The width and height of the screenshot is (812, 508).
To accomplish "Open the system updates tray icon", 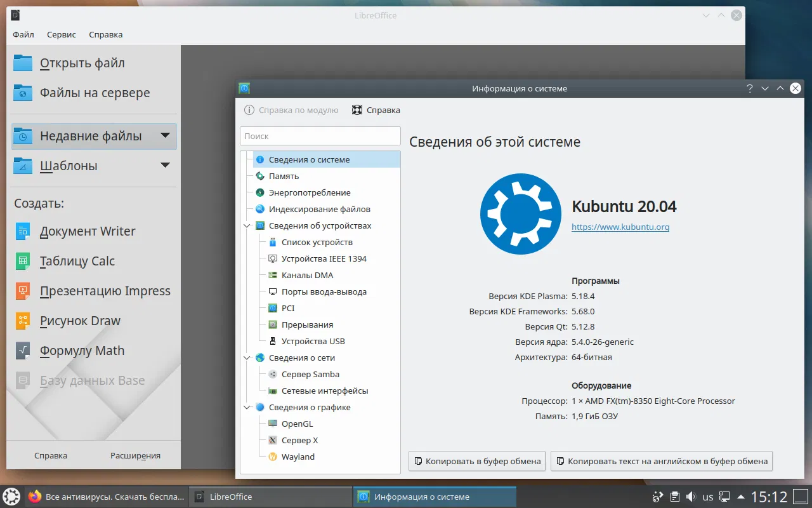I will tap(658, 497).
